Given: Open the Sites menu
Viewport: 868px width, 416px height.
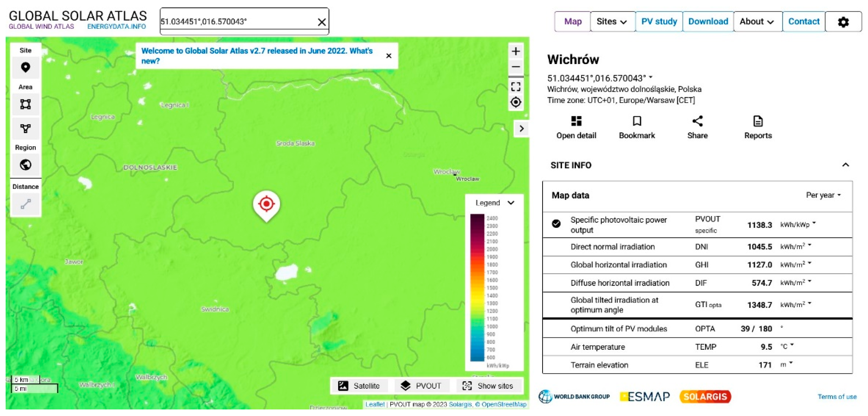Looking at the screenshot, I should click(612, 22).
